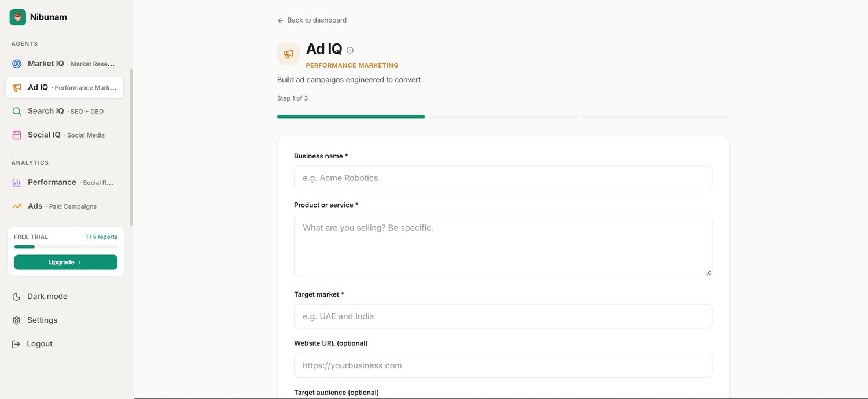Open Social IQ Social Media agent

[64, 135]
